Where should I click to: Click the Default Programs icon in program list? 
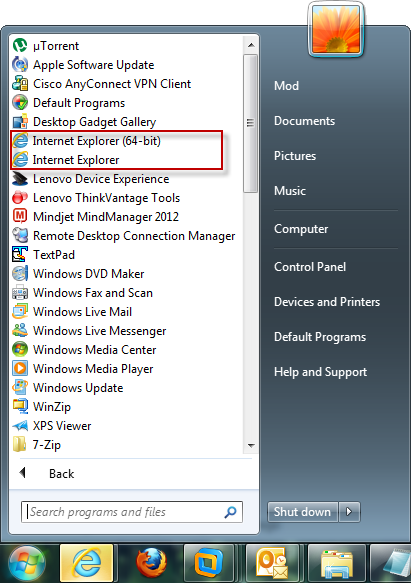coord(20,103)
